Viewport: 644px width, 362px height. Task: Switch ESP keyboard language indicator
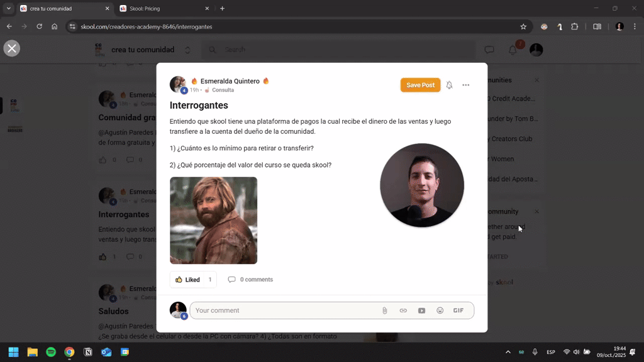551,352
